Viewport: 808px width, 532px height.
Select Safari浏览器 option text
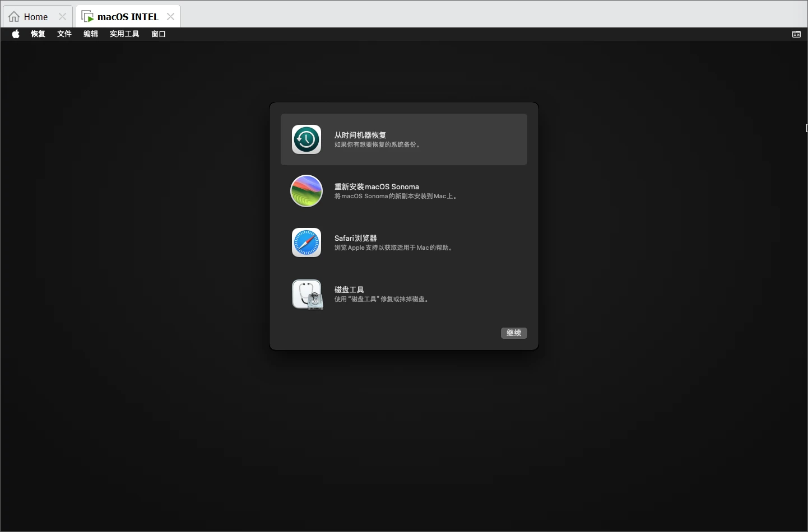tap(355, 238)
